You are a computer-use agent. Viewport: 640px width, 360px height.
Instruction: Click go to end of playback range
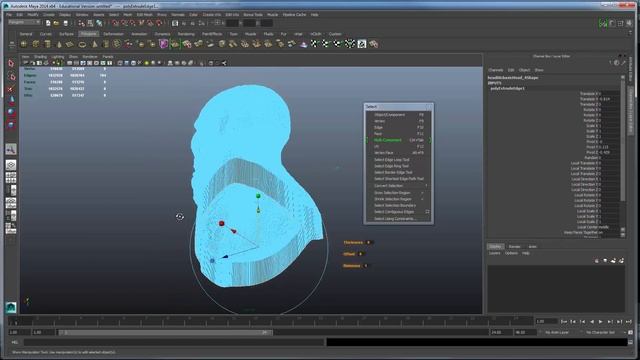[x=629, y=322]
